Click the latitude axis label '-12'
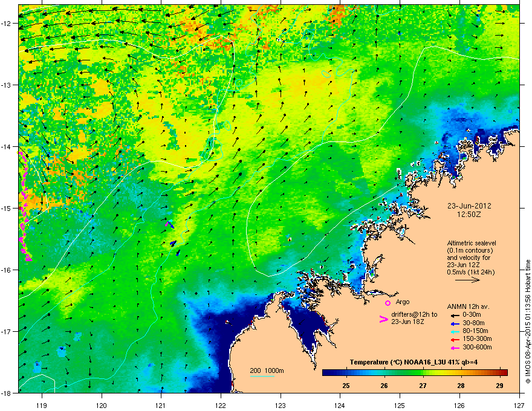 coord(7,24)
